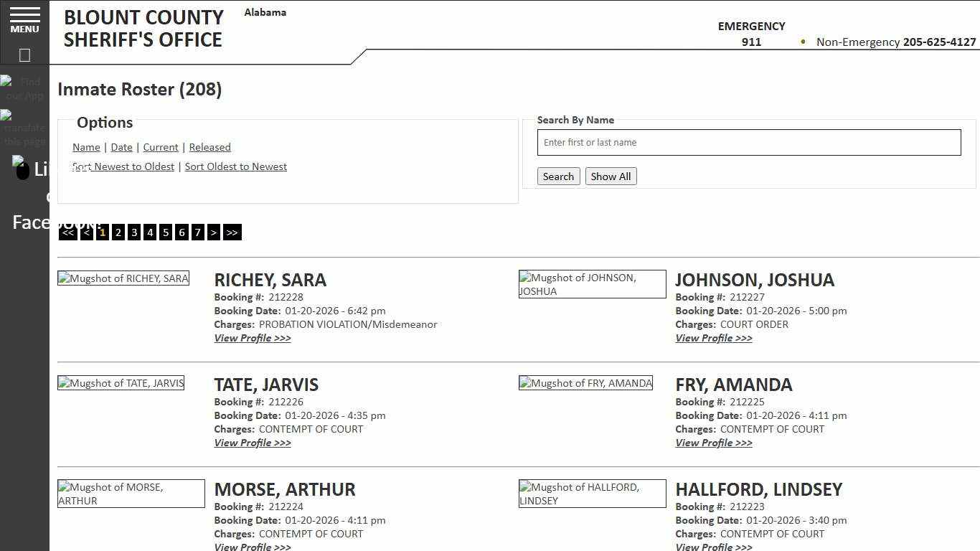Screen dimensions: 980x551
Task: Jump to last page with >> control
Action: (232, 232)
